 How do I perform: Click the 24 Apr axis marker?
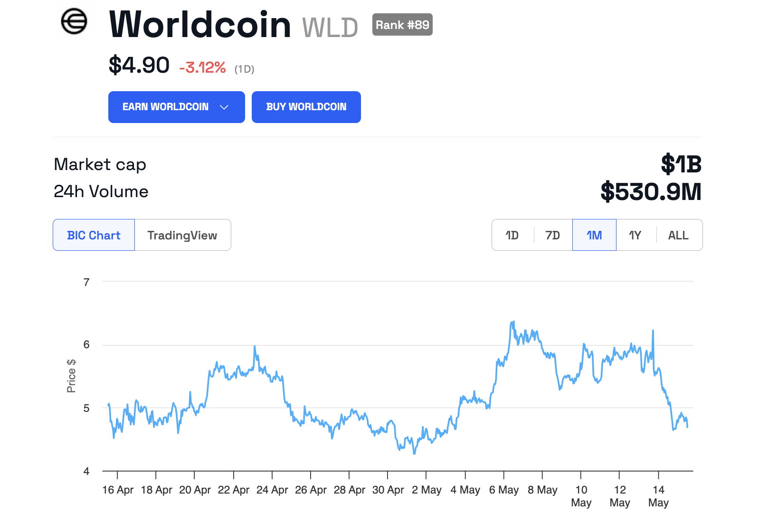point(272,490)
